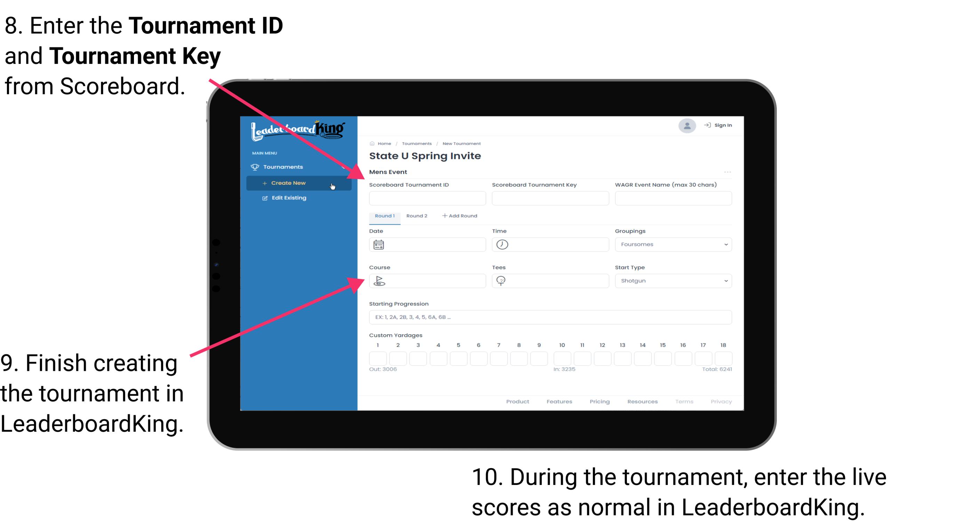
Task: Click the Home breadcrumb link
Action: (384, 143)
